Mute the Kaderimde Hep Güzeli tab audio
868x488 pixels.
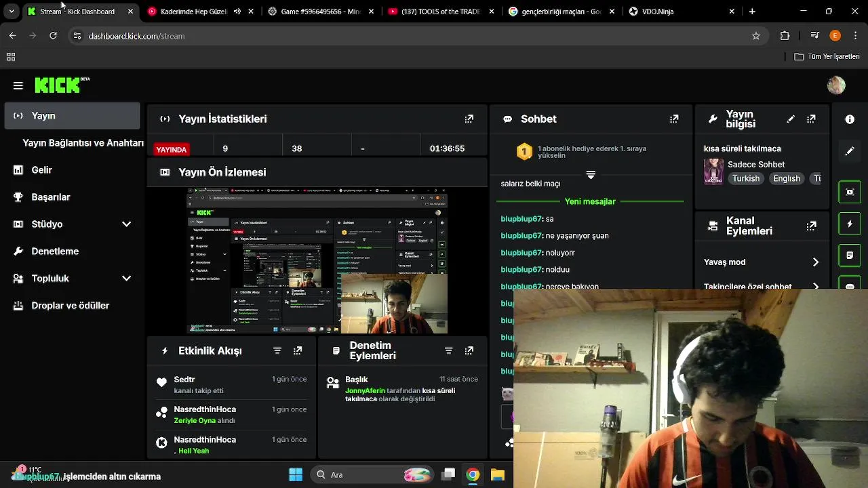(x=237, y=12)
